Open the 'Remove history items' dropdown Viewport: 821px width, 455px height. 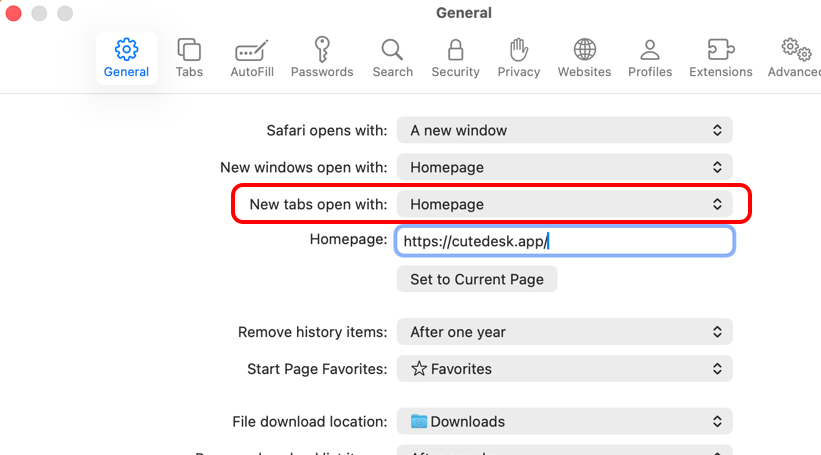(x=564, y=331)
